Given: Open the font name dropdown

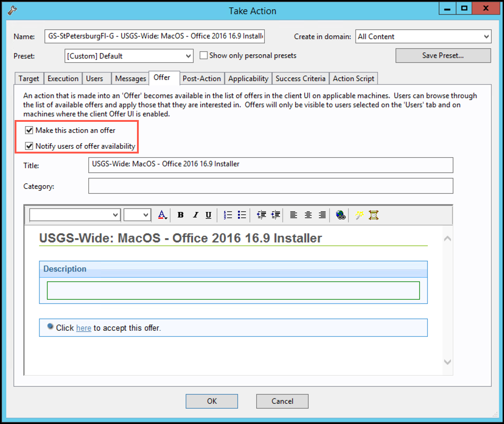Looking at the screenshot, I should pos(75,215).
